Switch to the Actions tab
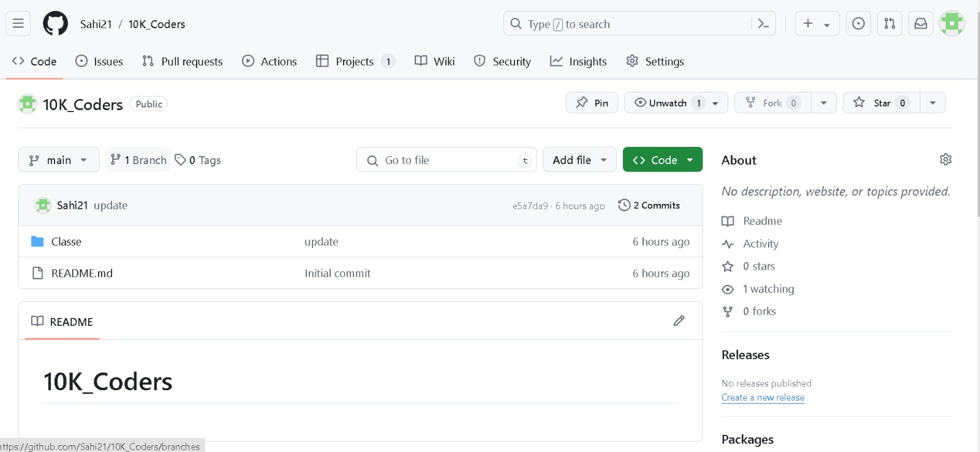The width and height of the screenshot is (980, 452). (x=269, y=61)
